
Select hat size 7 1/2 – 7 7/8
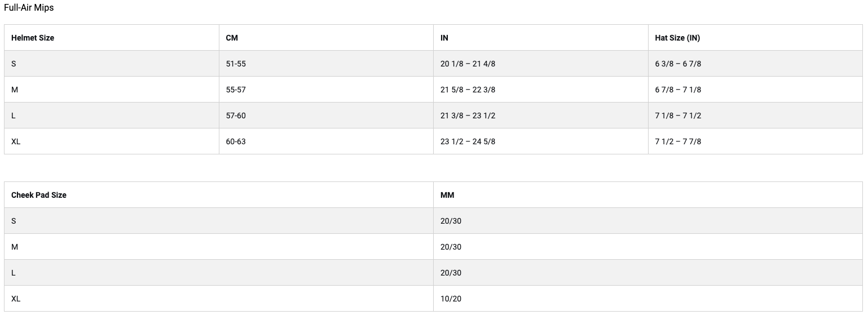tap(678, 141)
